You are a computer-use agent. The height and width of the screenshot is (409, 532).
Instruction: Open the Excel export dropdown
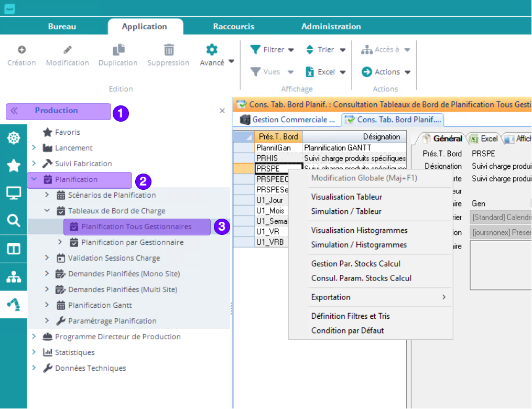pyautogui.click(x=325, y=72)
